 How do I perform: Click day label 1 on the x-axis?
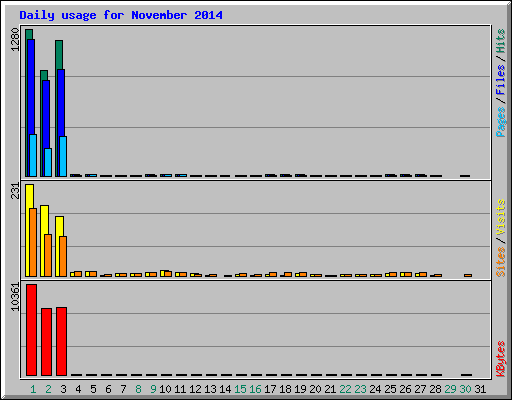(x=33, y=389)
